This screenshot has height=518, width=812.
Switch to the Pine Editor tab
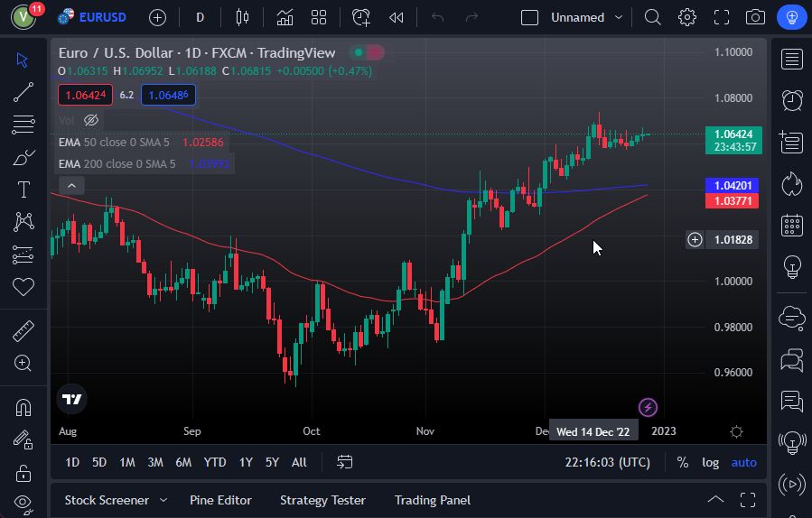pos(220,500)
